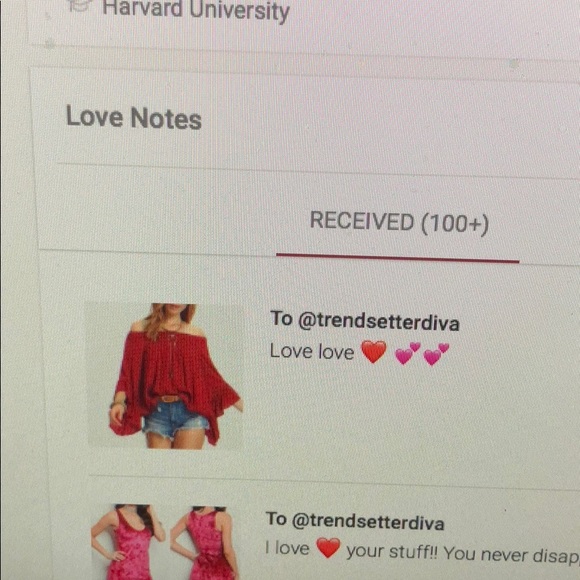The height and width of the screenshot is (580, 580).
Task: Open the red off-shoulder top listing thumbnail
Action: [x=165, y=375]
